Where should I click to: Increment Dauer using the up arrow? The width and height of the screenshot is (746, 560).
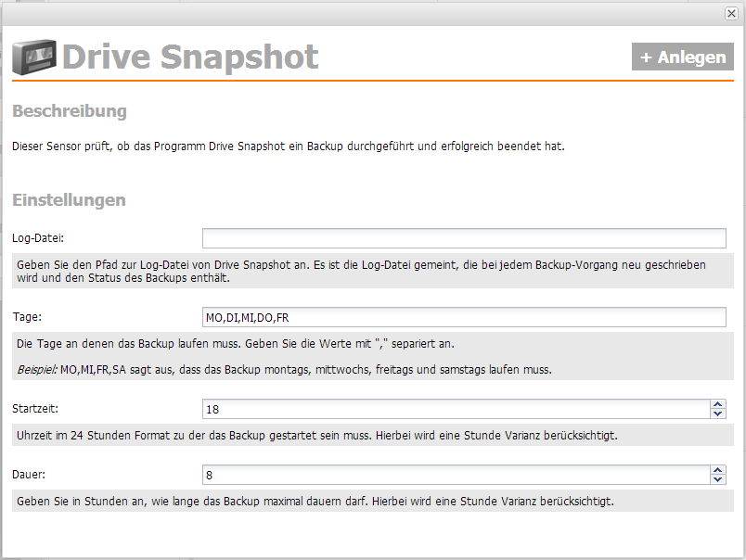(717, 470)
